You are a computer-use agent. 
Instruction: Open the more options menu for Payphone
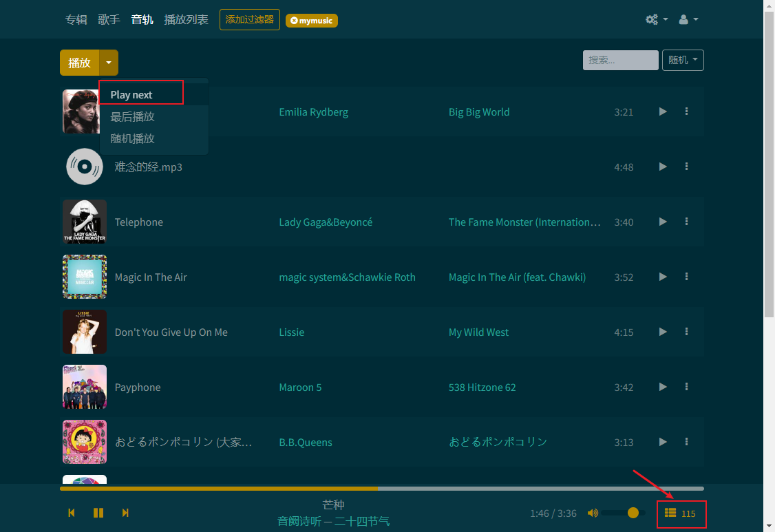tap(686, 387)
